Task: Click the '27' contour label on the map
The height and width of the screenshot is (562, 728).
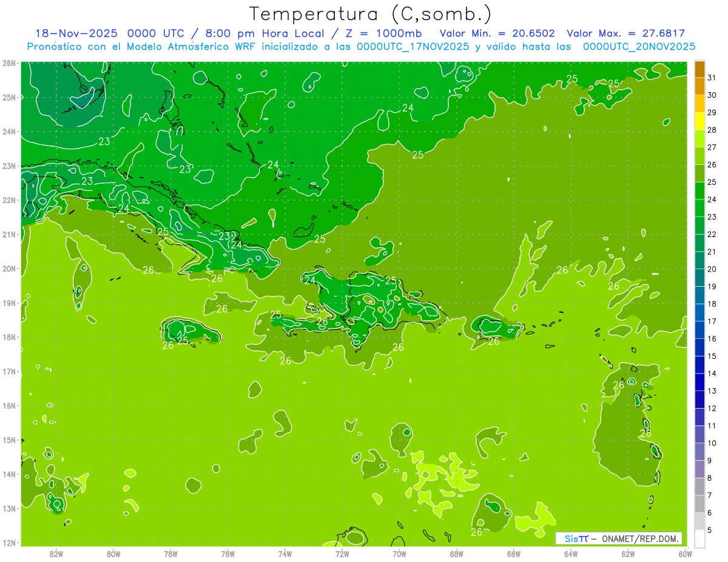Action: [450, 477]
